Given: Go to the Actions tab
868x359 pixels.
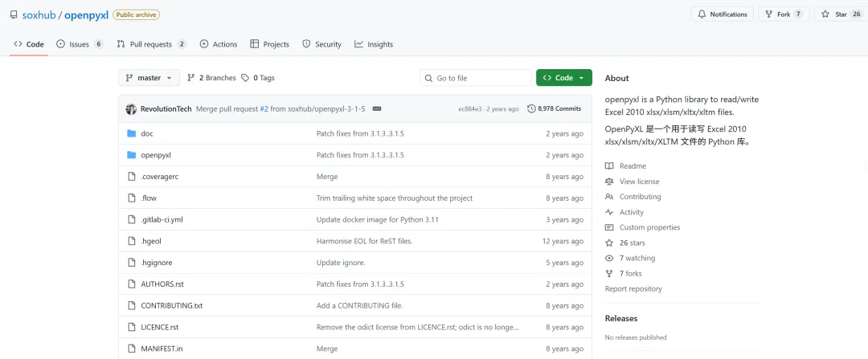Looking at the screenshot, I should [219, 44].
